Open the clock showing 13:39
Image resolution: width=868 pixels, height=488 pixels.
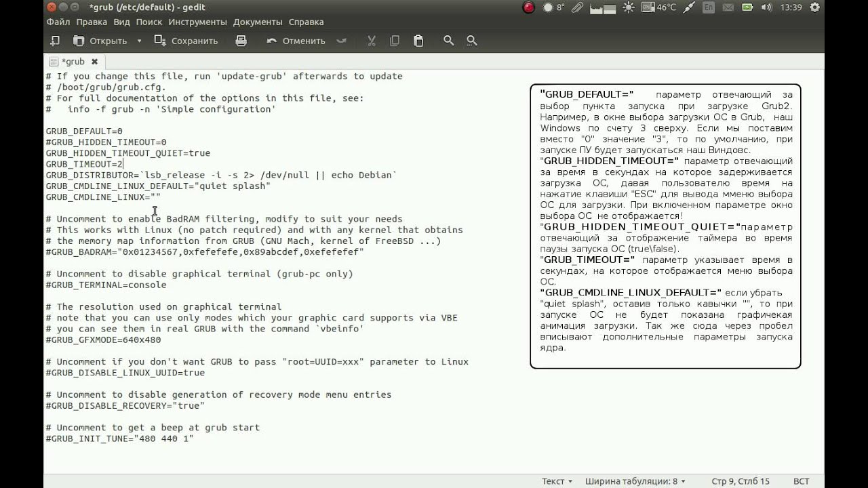[x=791, y=7]
